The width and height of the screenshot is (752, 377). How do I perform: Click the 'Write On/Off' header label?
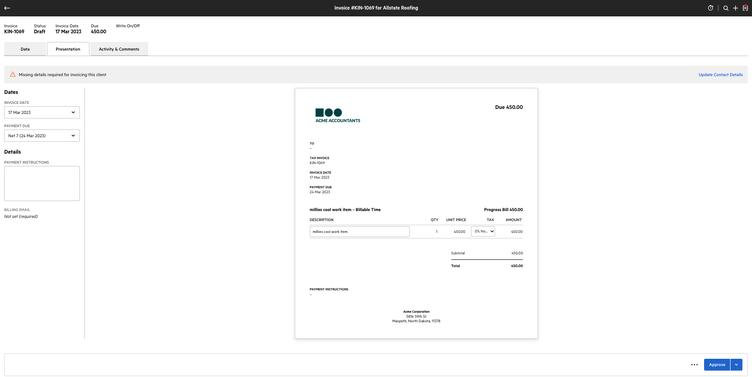(128, 26)
